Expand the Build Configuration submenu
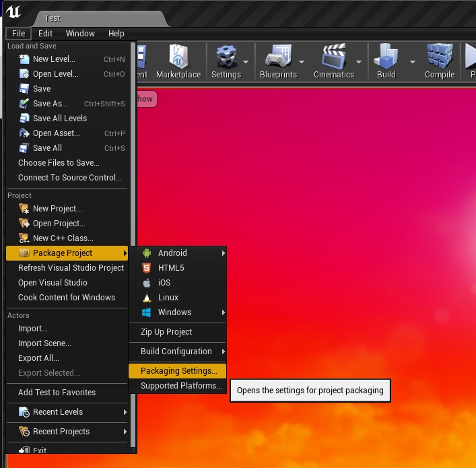This screenshot has width=476, height=468. (x=176, y=352)
